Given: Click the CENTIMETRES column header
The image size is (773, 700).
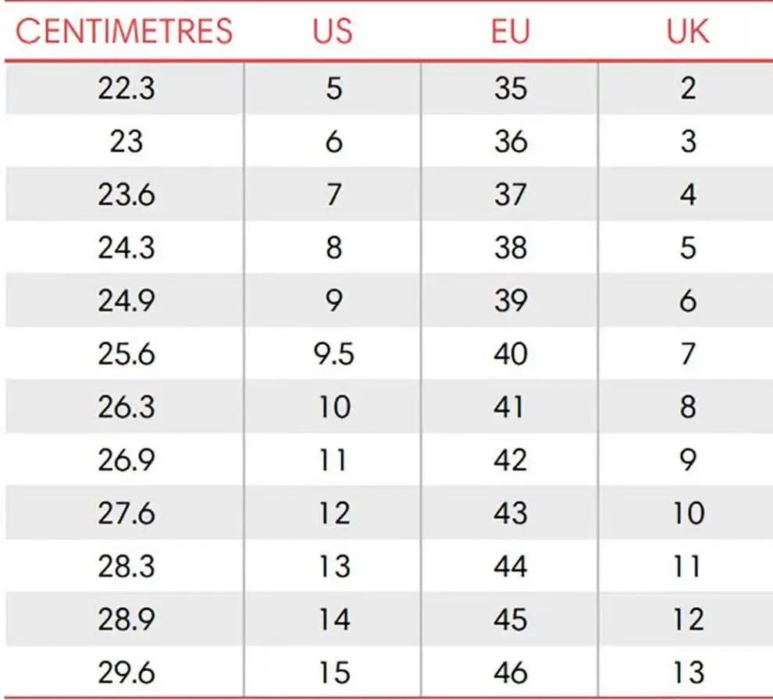Looking at the screenshot, I should 125,32.
